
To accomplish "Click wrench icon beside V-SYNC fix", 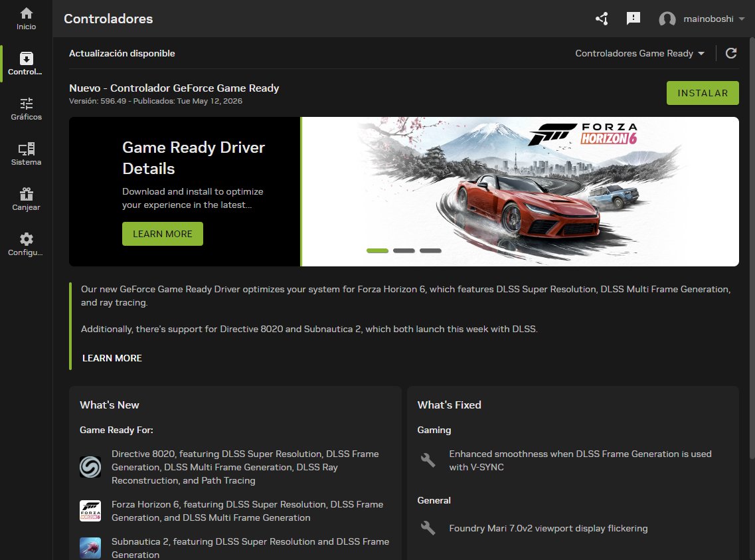I will [x=428, y=460].
